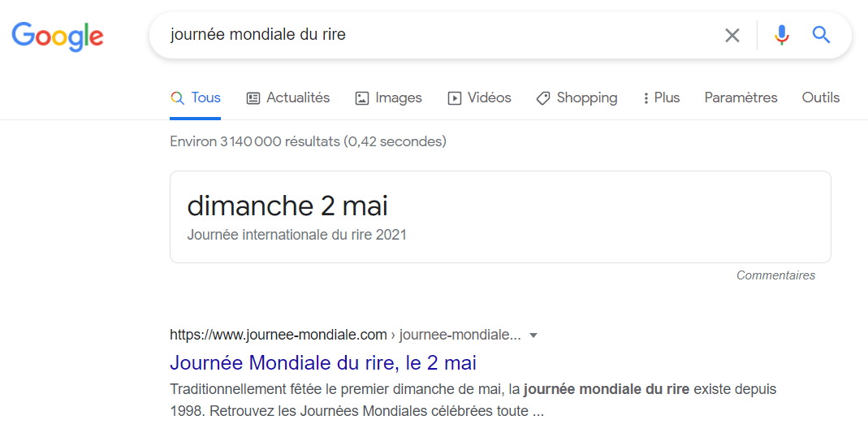Click the Commentaires feedback link
The image size is (868, 433).
pos(775,275)
